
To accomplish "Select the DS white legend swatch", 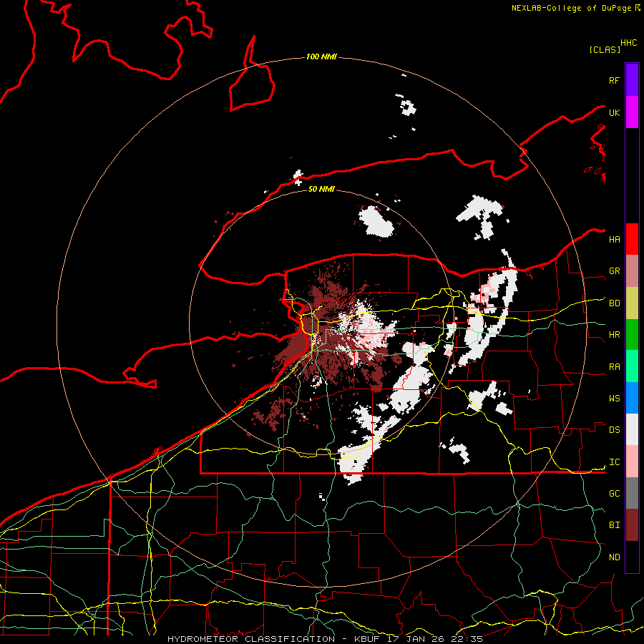I will [x=632, y=429].
